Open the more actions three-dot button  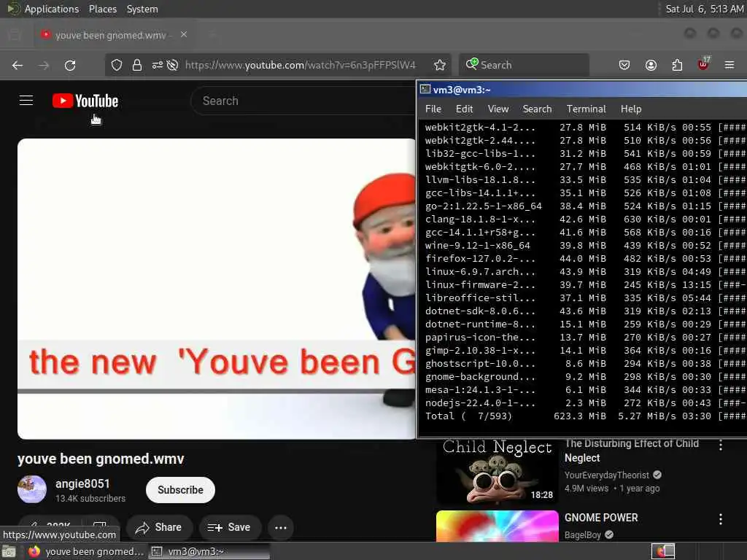(x=281, y=527)
